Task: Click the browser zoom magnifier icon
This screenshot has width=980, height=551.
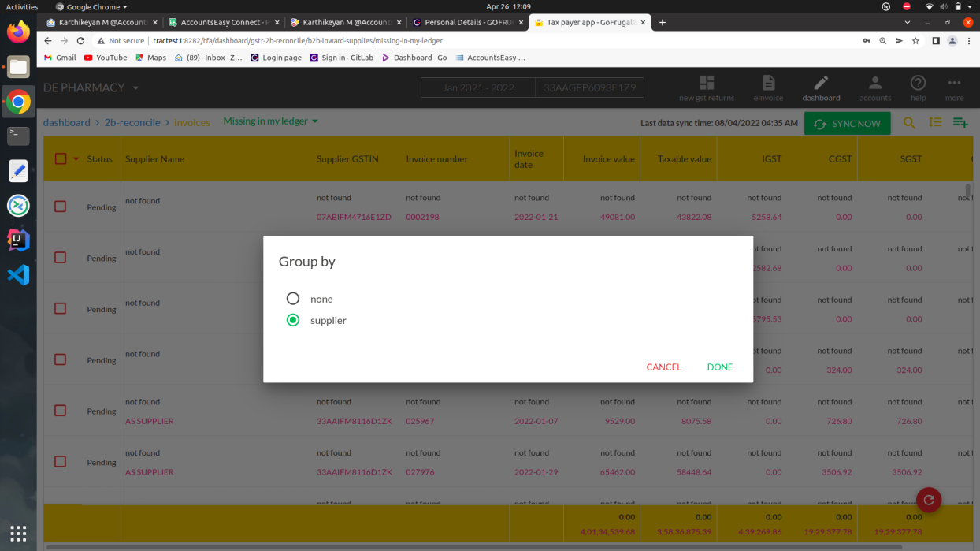Action: pyautogui.click(x=883, y=41)
